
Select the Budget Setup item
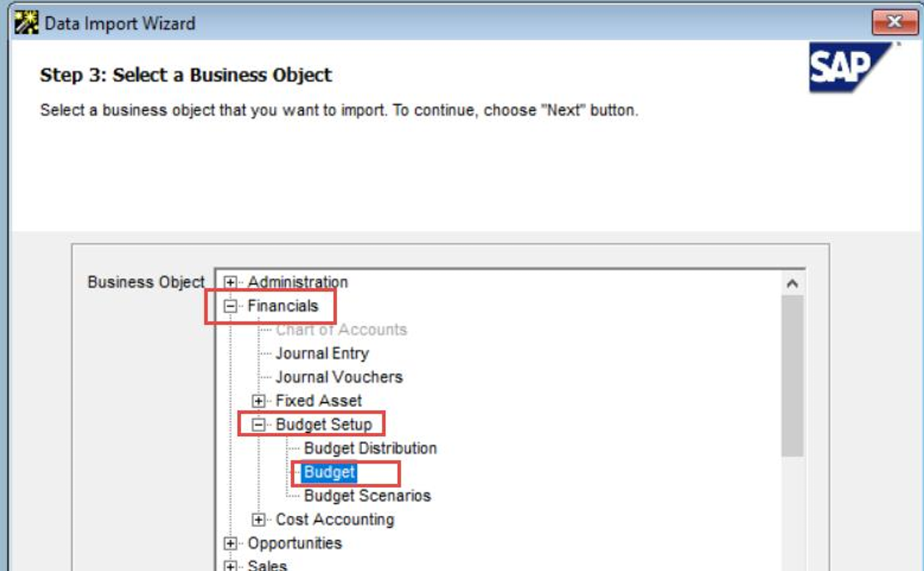324,425
